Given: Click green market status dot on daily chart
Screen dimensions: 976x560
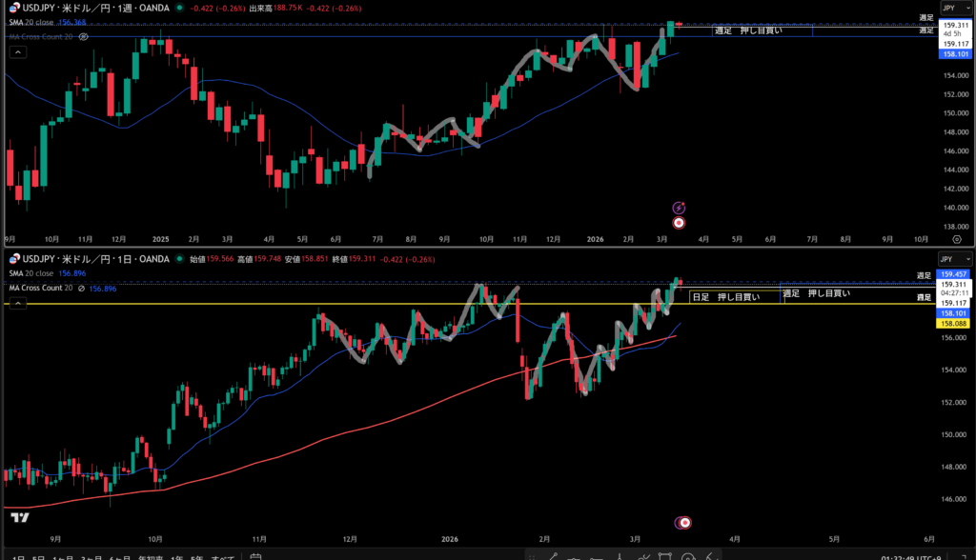Looking at the screenshot, I should pos(179,259).
